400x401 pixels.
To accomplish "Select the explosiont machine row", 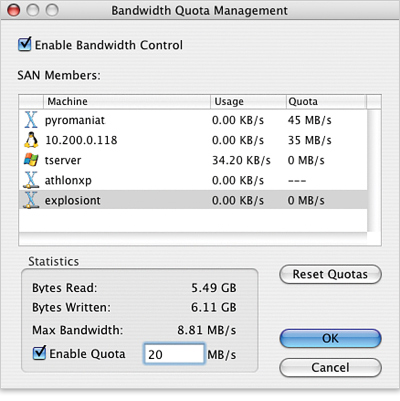I will tap(193, 200).
